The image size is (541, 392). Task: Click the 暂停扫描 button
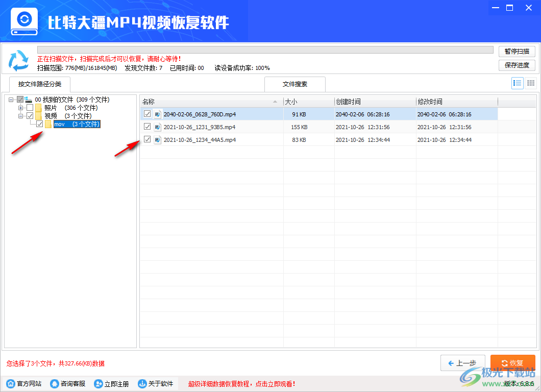coord(517,52)
